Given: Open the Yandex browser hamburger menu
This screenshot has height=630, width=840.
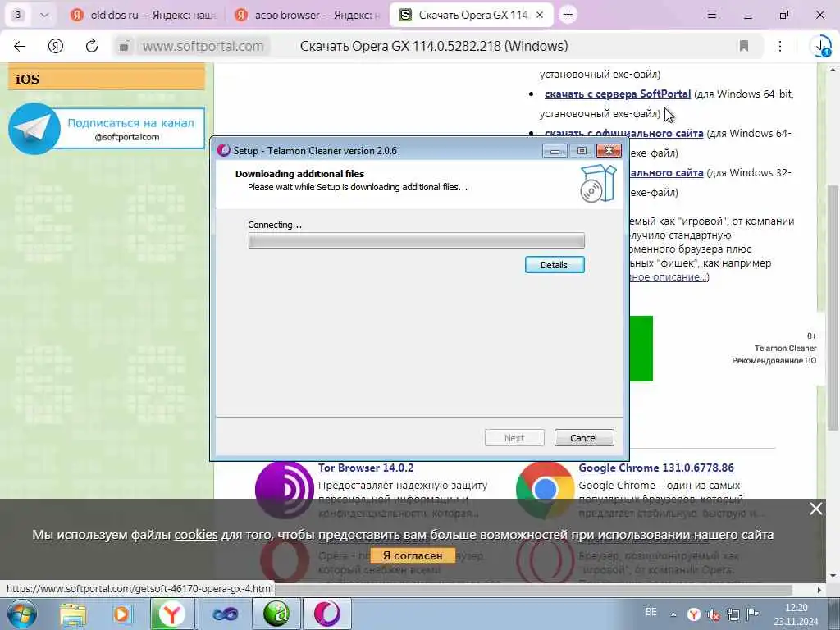Looking at the screenshot, I should (712, 15).
